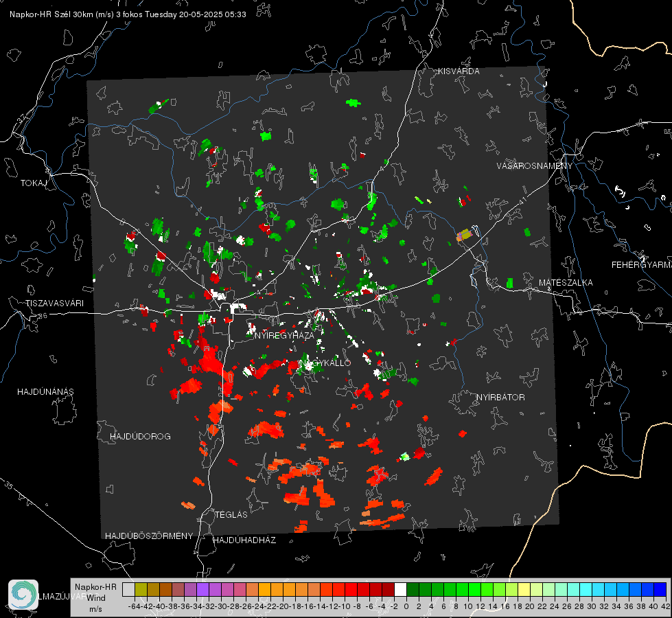Viewport: 672px width, 618px height.
Task: Pick the yellow legend swatch above value 18
Action: [524, 589]
